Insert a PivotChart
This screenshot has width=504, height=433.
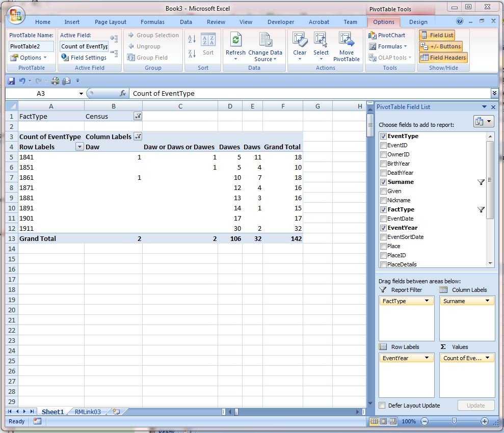[387, 35]
